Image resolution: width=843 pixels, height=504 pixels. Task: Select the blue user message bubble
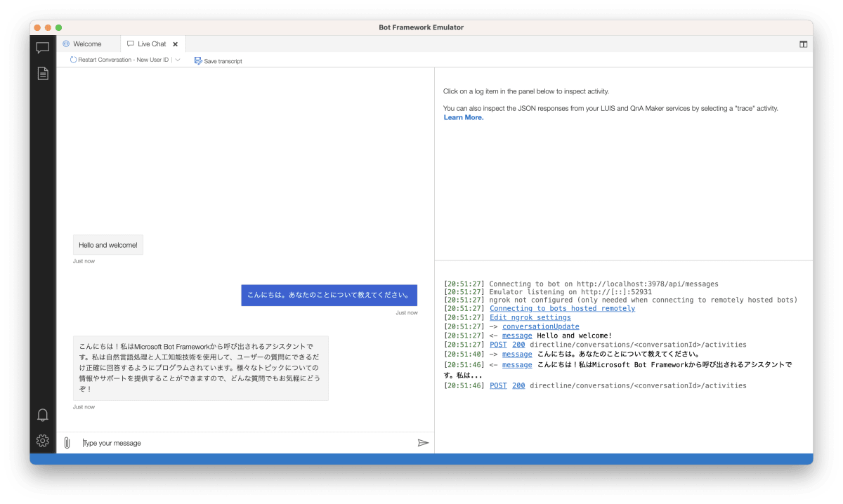[329, 295]
